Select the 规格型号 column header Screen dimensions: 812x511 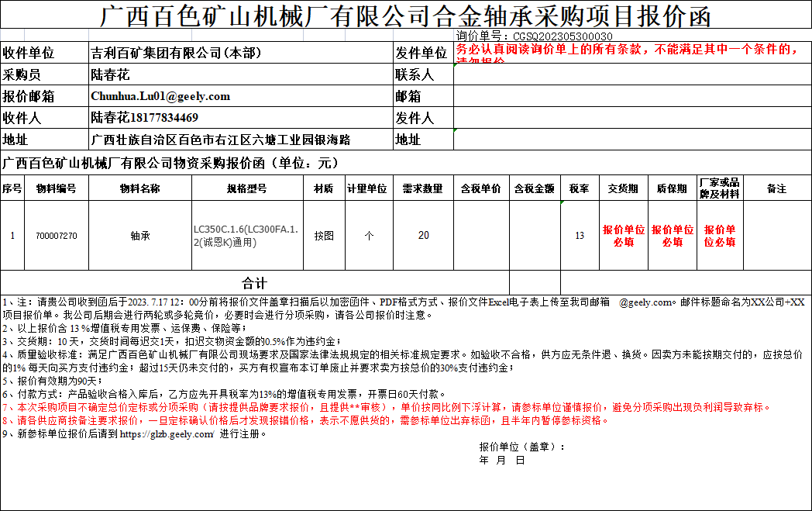pyautogui.click(x=247, y=188)
